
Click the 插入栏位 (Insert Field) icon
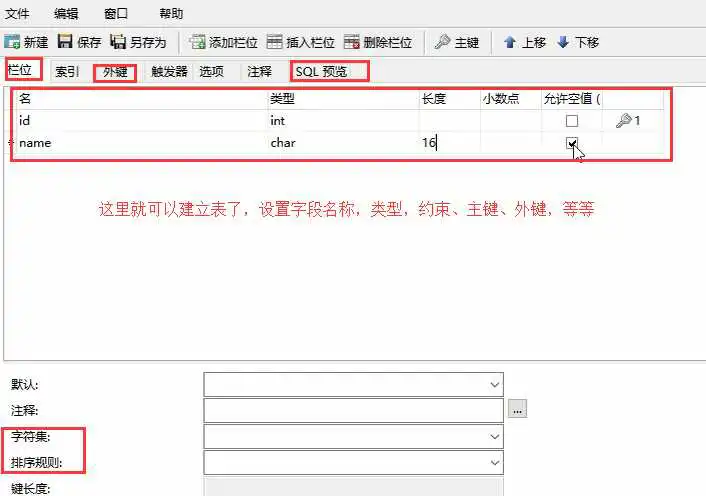coord(274,42)
